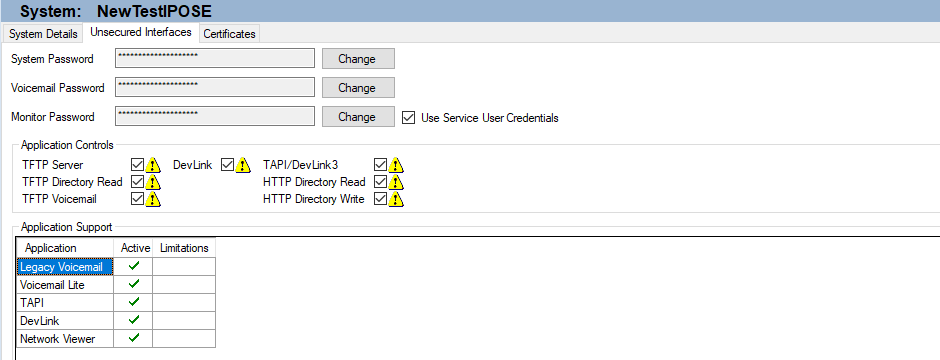
Task: Click Limitations cell for Network Viewer
Action: [184, 338]
